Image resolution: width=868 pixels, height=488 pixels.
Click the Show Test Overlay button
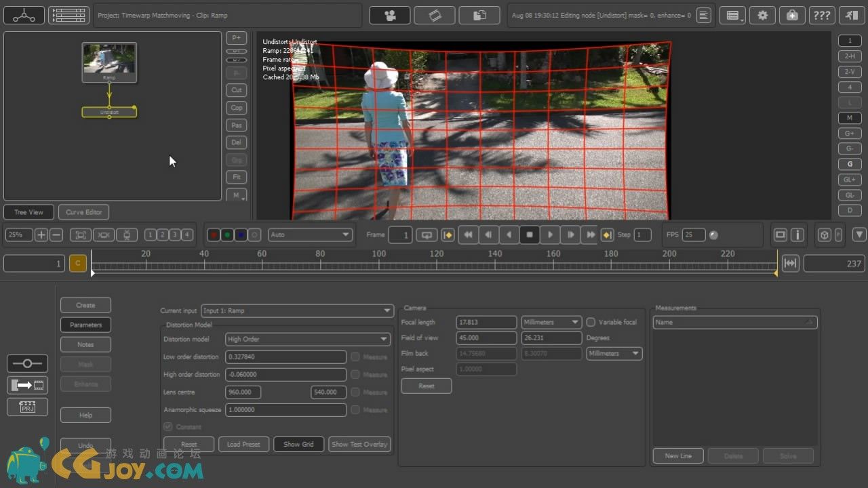click(359, 445)
